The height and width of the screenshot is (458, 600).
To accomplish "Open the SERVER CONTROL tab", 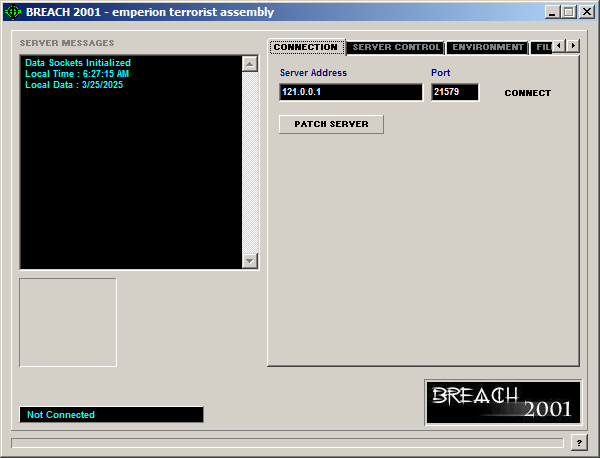I will point(396,47).
